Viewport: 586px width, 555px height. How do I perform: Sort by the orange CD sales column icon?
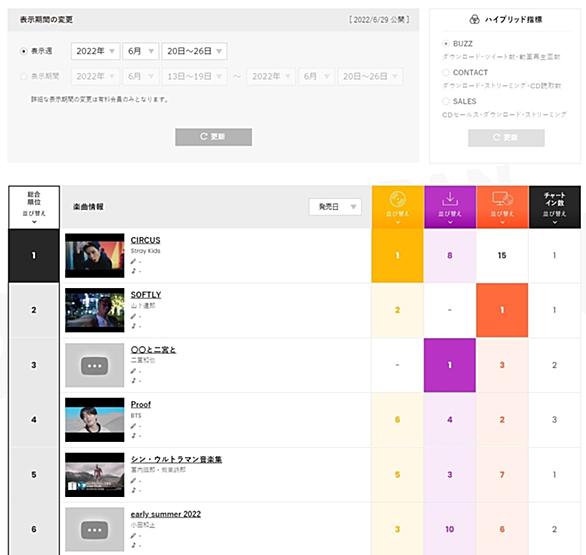[x=397, y=199]
